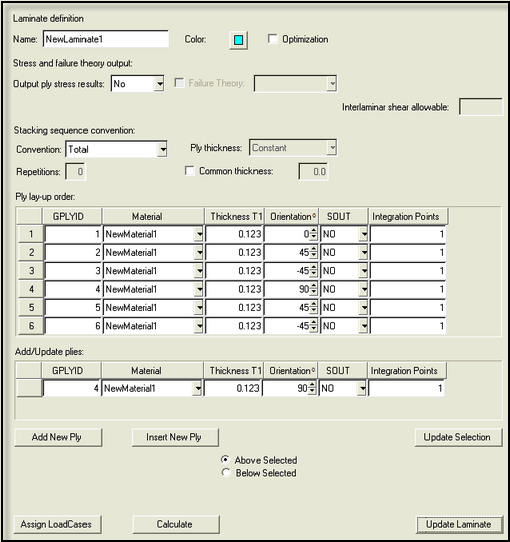This screenshot has height=542, width=510.
Task: Open the SOUT dropdown for ply row 5
Action: [x=363, y=308]
